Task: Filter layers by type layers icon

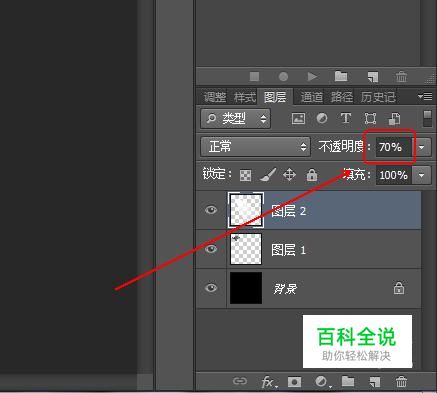Action: 346,118
